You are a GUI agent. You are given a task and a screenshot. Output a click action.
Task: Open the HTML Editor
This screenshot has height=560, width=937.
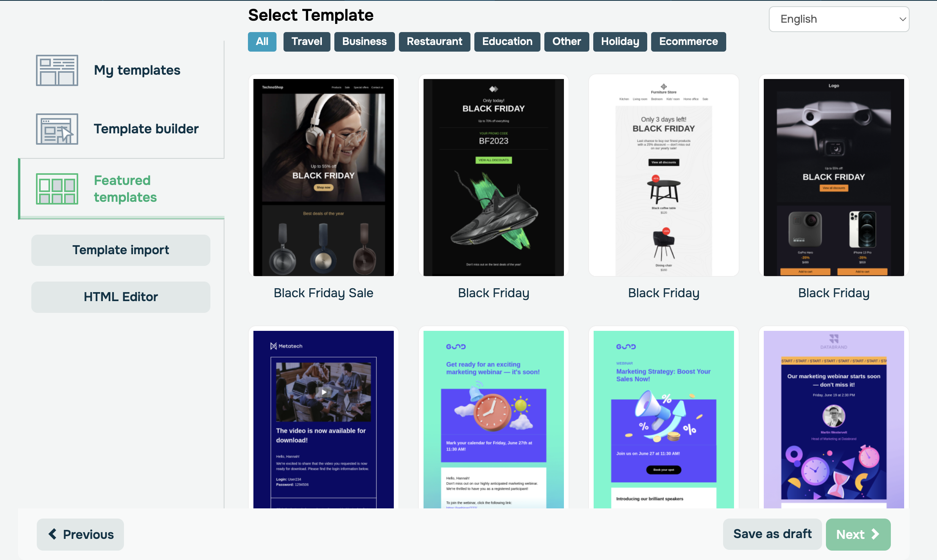click(x=120, y=296)
